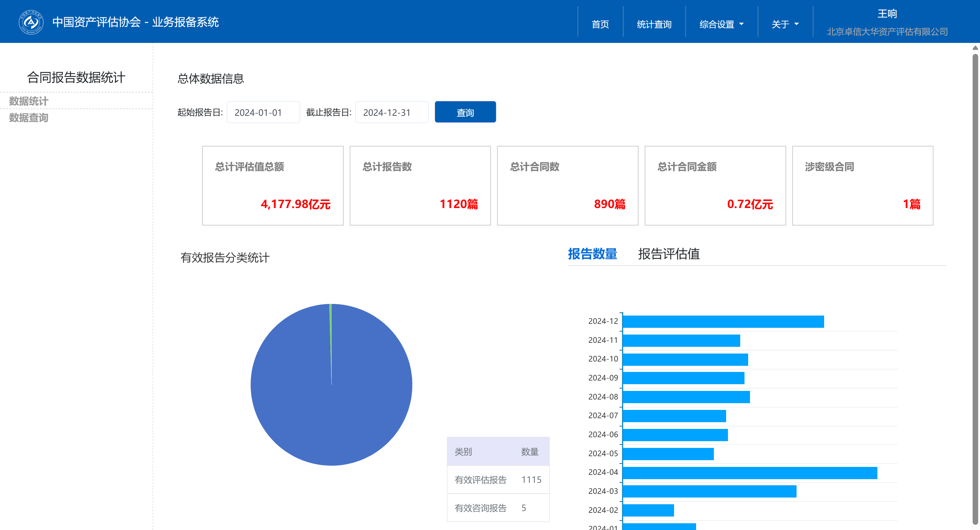Click the 涉密级合同 summary card
Screen dimensions: 980x530
(862, 185)
